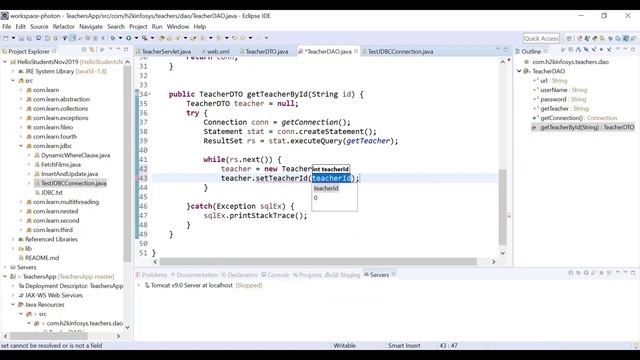Switch to the TeacherServlet.java tab
640x360 pixels.
tap(163, 51)
